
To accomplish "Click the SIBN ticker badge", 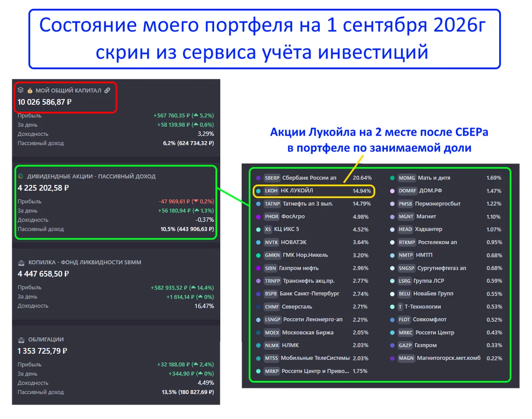I will pyautogui.click(x=270, y=268).
